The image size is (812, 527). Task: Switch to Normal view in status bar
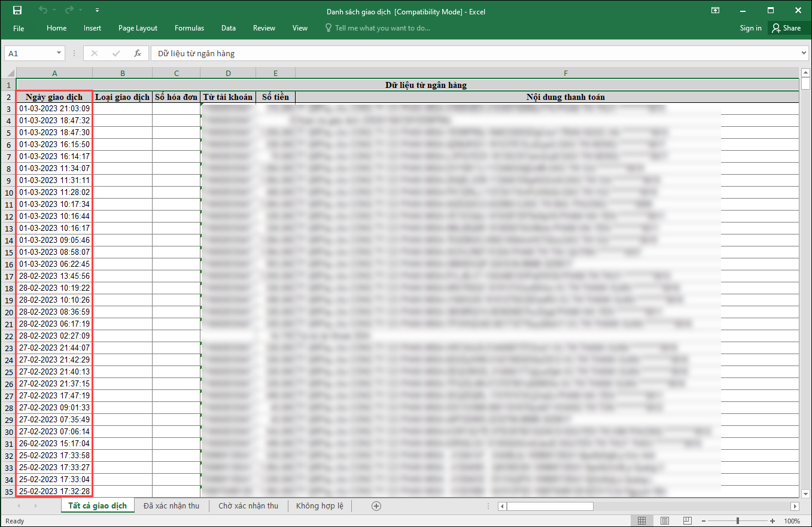click(641, 521)
